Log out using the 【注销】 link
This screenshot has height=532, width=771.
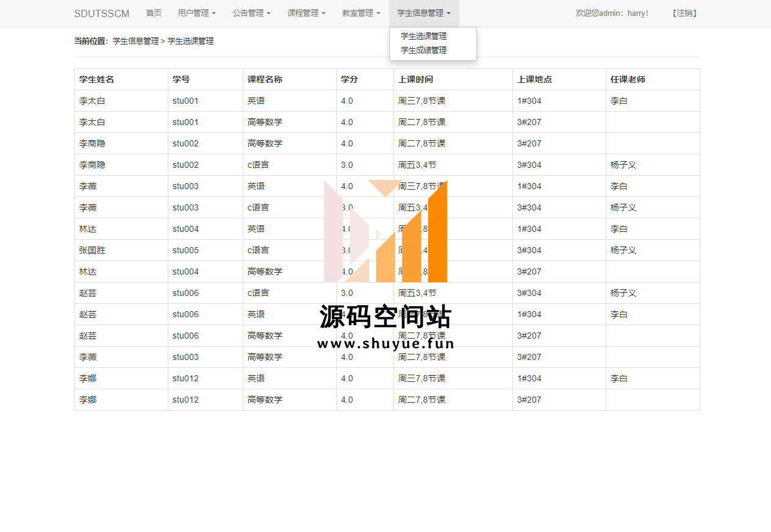684,13
